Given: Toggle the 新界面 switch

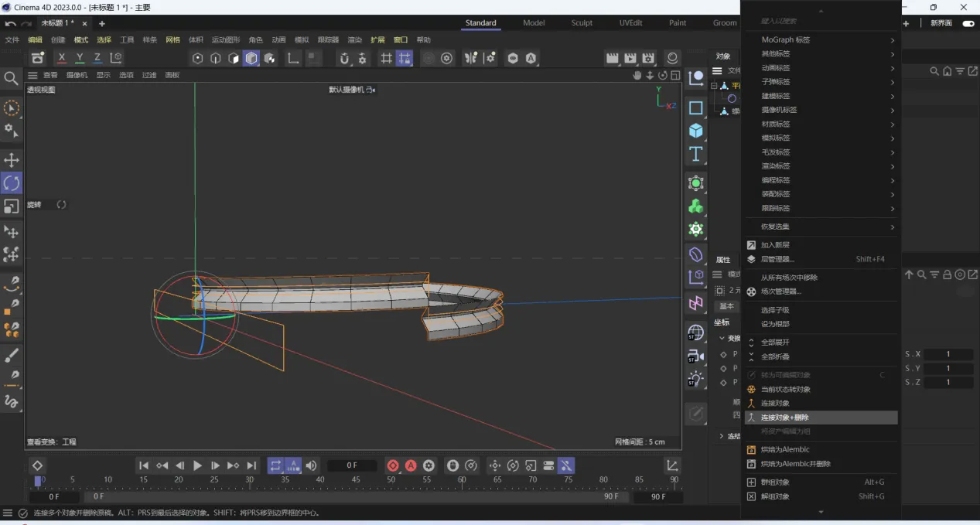Looking at the screenshot, I should [x=968, y=23].
